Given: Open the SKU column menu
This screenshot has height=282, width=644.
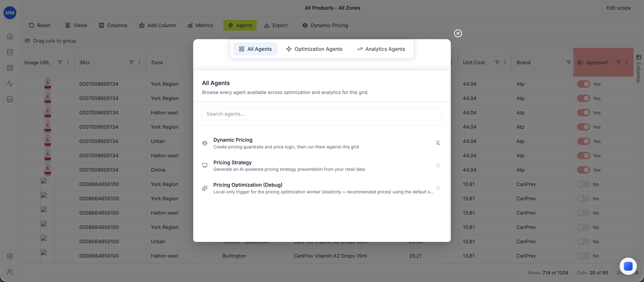Looking at the screenshot, I should (139, 62).
